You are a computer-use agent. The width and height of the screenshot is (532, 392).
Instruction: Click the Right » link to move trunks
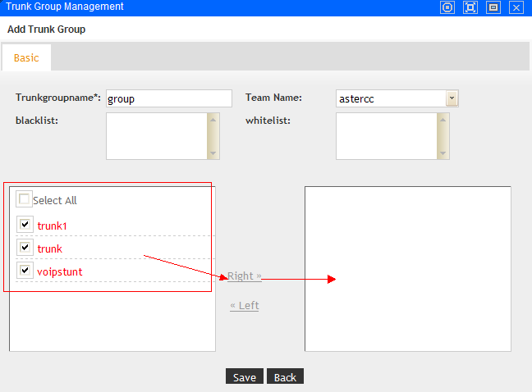pyautogui.click(x=244, y=276)
